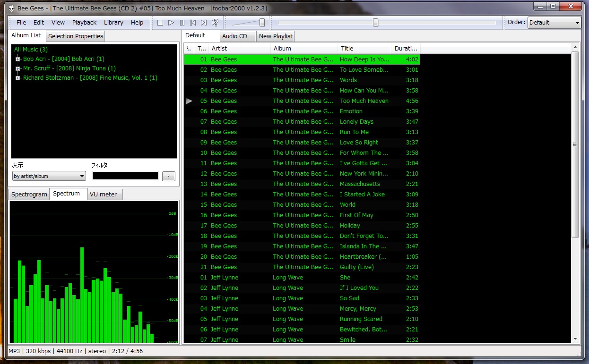Select the 'Too Much Heaven' track
589x364 pixels.
(302, 101)
